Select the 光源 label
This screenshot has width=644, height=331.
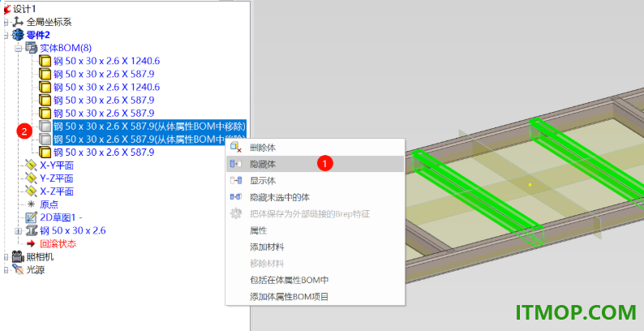(36, 270)
